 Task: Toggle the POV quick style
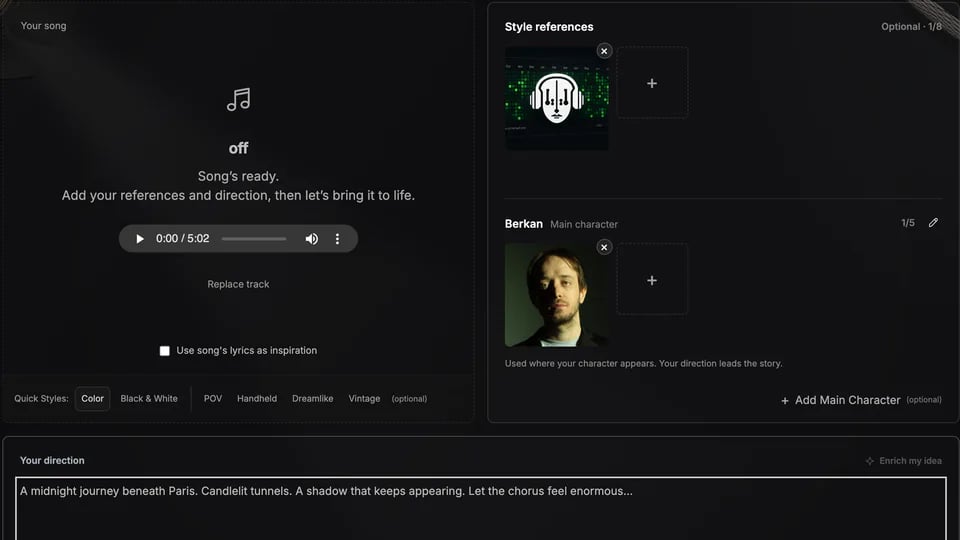(x=212, y=399)
